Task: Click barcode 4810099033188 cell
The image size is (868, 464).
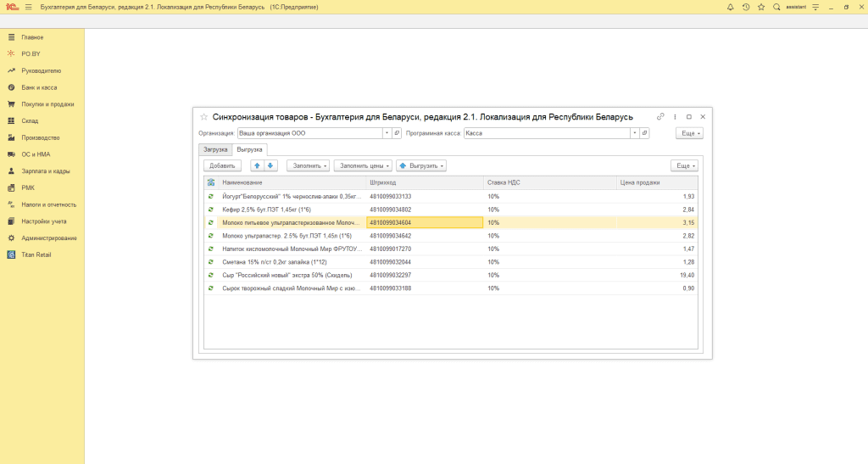Action: click(x=425, y=288)
